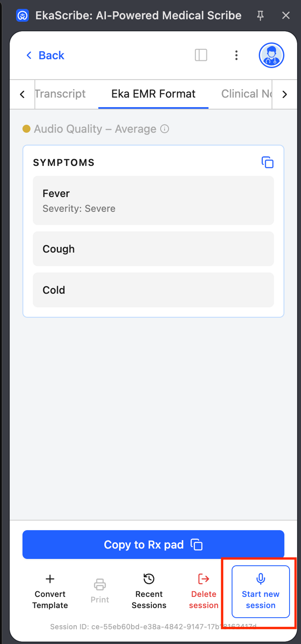Start new session with microphone
This screenshot has width=301, height=644.
coord(261,592)
